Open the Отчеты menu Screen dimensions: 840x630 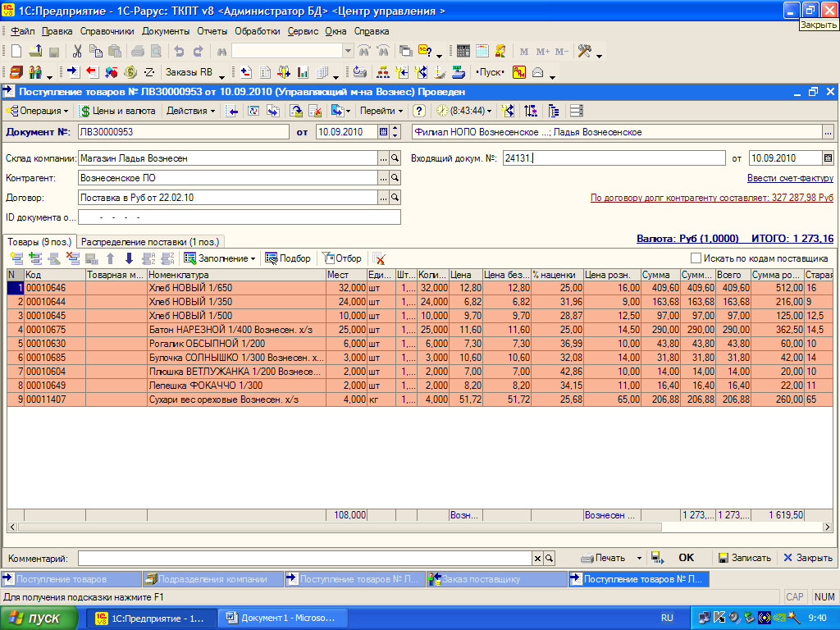tap(212, 32)
